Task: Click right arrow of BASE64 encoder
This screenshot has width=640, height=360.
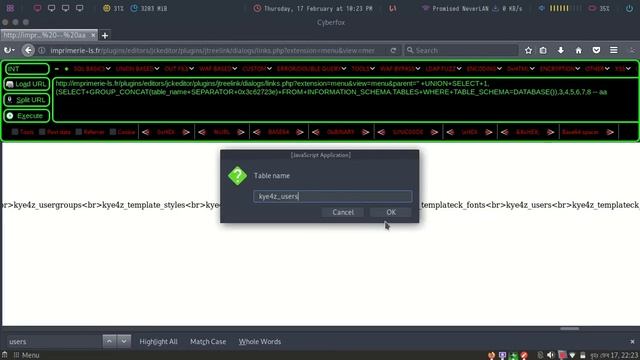Action: [x=300, y=132]
